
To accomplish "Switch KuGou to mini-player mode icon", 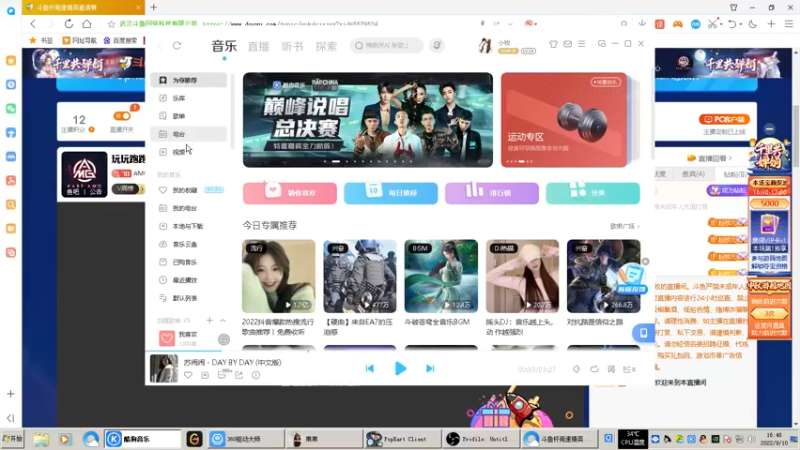I will pos(602,44).
